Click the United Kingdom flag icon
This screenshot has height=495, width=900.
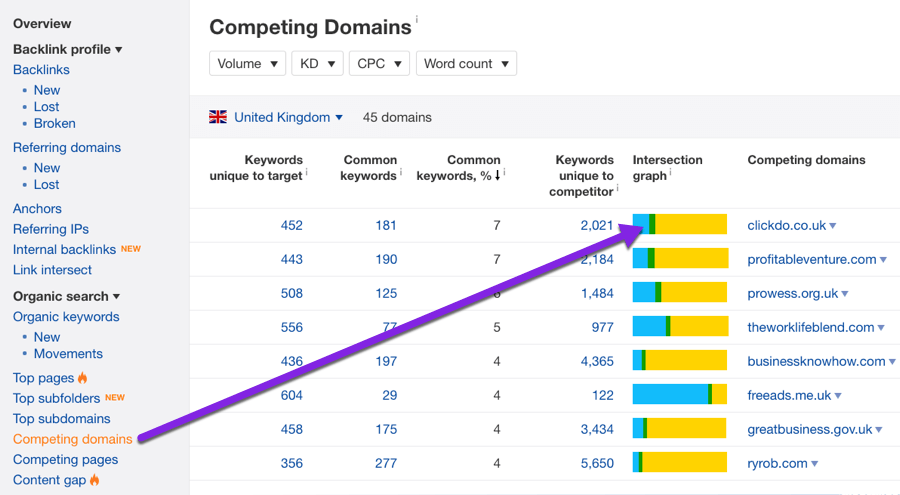coord(218,117)
